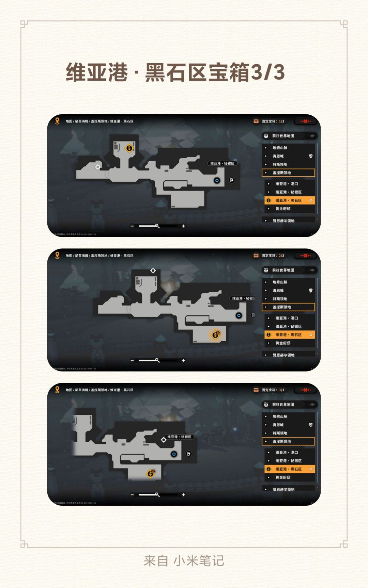The width and height of the screenshot is (368, 588).
Task: Click the 维亚港·铋银区 map label in the 3/3 map
Action: coord(179,437)
